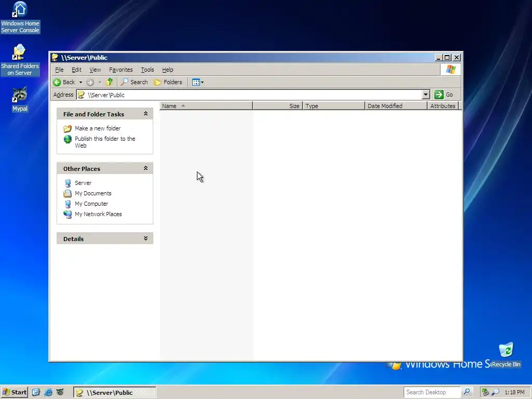
Task: Sort by the Attributes column header
Action: point(443,106)
